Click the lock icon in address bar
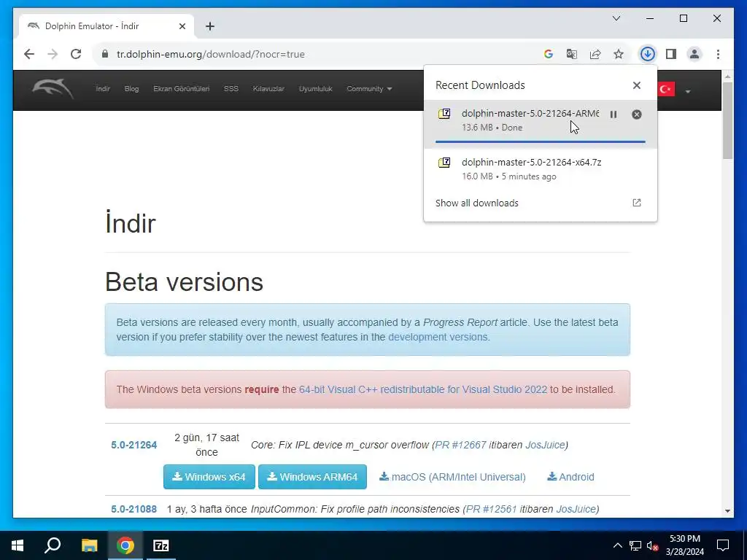 (105, 54)
